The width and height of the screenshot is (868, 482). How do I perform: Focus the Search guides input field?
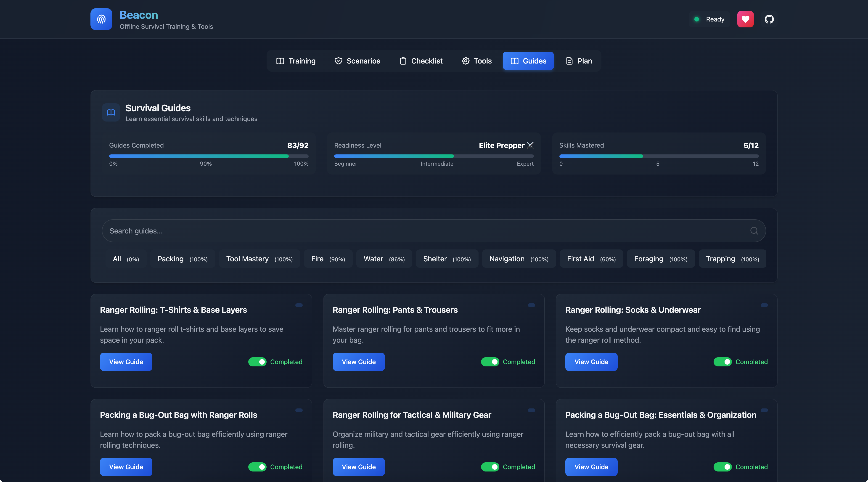tap(404, 231)
